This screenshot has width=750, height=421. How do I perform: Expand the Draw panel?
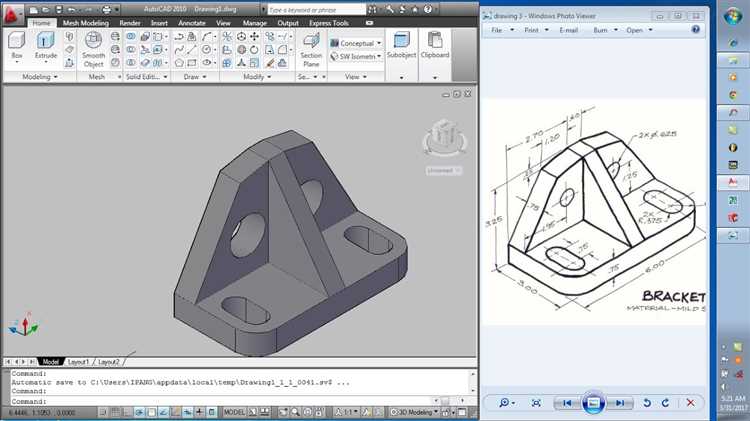tap(195, 77)
